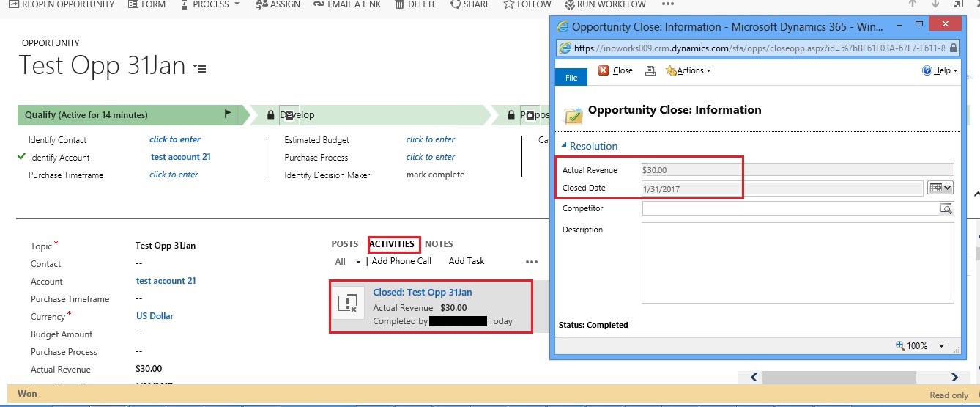Open more activity options ellipsis
The height and width of the screenshot is (407, 980).
[532, 262]
